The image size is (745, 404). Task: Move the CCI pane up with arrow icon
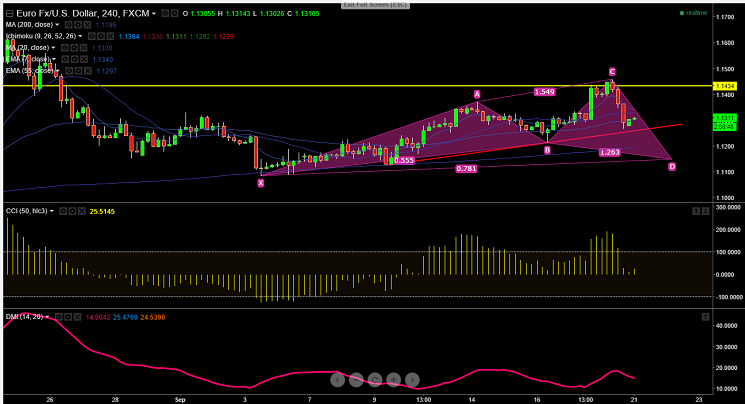click(696, 211)
